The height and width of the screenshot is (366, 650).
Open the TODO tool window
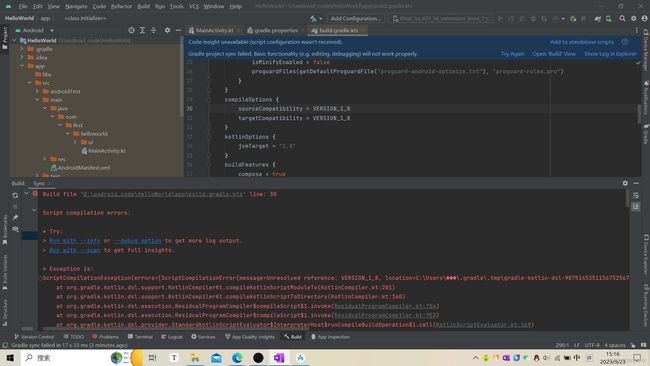[x=74, y=337]
